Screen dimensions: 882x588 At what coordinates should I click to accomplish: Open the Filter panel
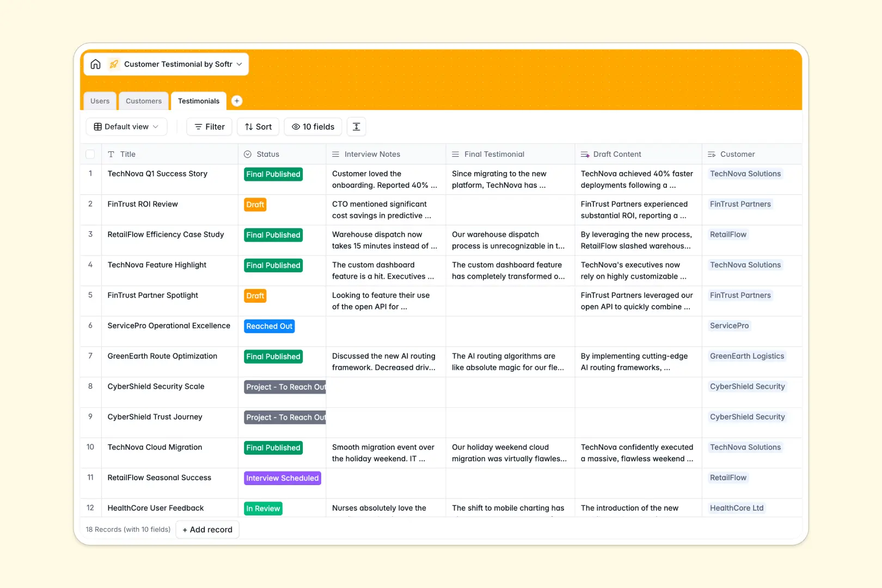pos(209,126)
